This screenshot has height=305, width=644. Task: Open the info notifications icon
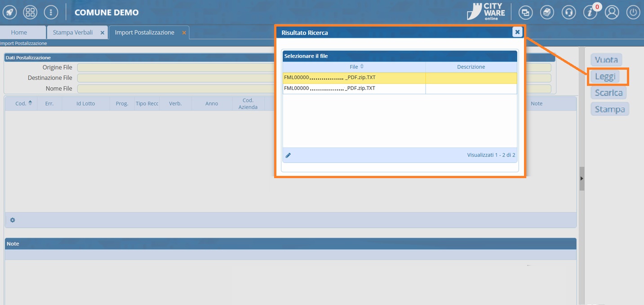coord(590,13)
